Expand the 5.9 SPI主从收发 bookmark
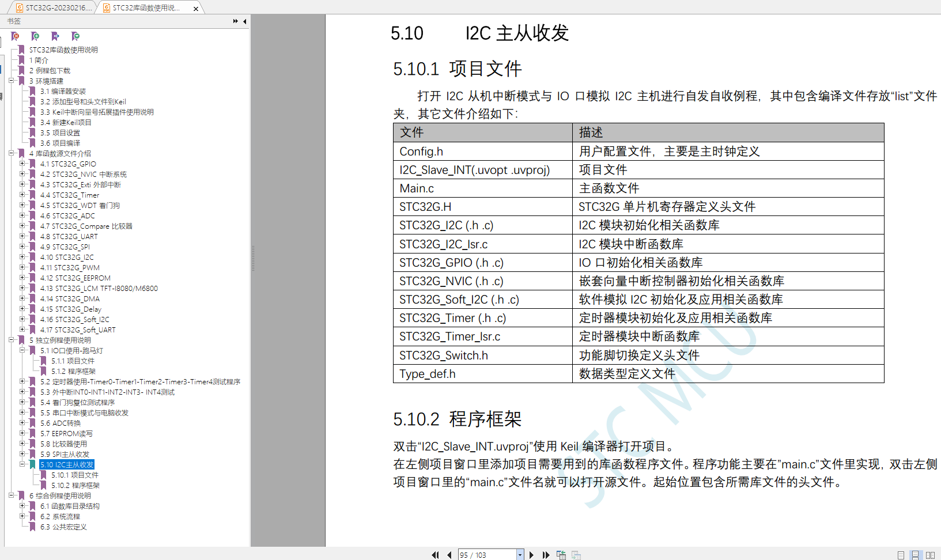The image size is (941, 560). 22,454
